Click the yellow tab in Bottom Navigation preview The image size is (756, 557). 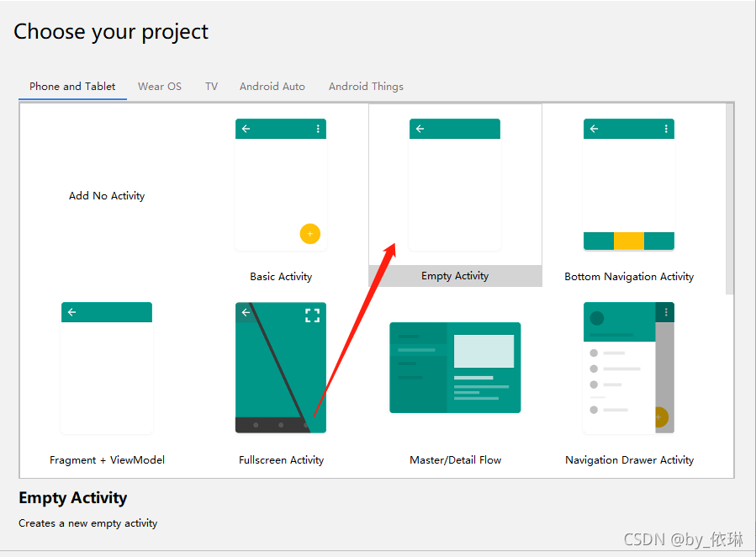(629, 241)
